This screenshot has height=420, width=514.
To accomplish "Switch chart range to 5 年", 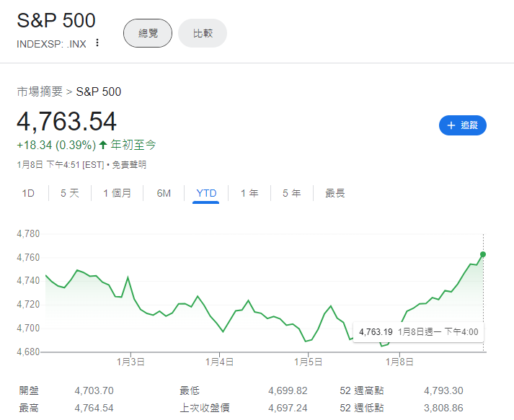I will click(x=291, y=193).
